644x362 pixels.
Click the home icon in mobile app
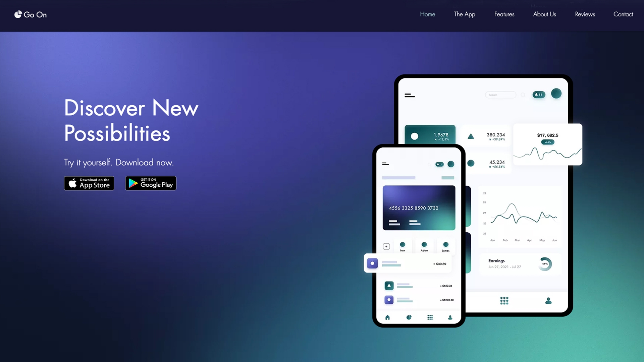coord(387,317)
